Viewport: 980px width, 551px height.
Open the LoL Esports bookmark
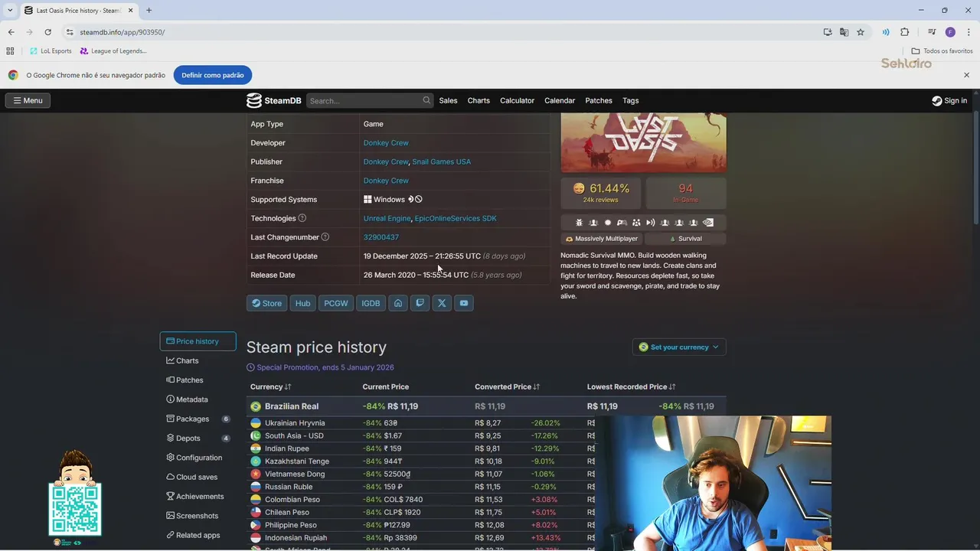[x=51, y=51]
